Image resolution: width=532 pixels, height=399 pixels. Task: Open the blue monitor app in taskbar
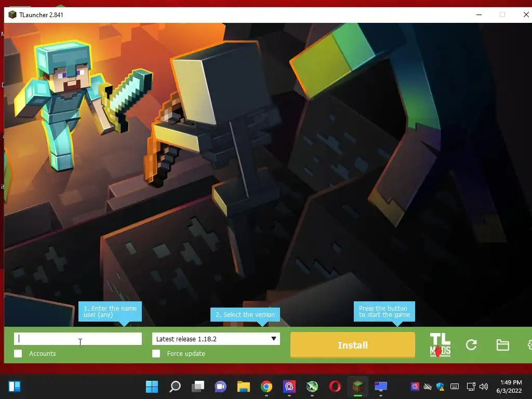point(381,387)
